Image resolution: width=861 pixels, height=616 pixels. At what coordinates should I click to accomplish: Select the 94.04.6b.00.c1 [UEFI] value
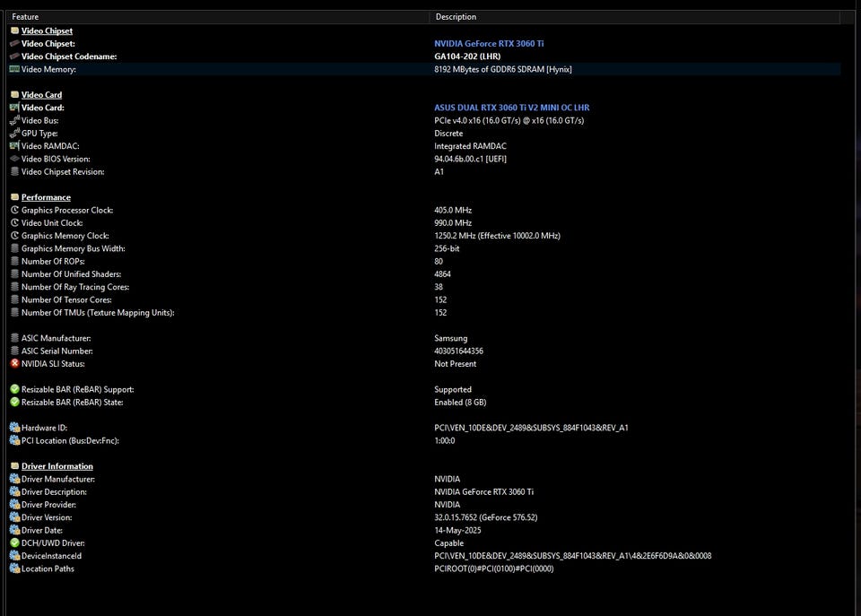471,159
